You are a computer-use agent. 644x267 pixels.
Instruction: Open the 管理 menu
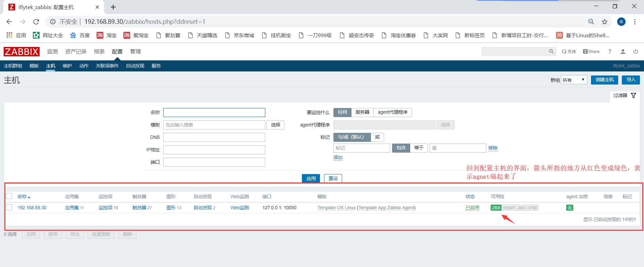click(136, 52)
